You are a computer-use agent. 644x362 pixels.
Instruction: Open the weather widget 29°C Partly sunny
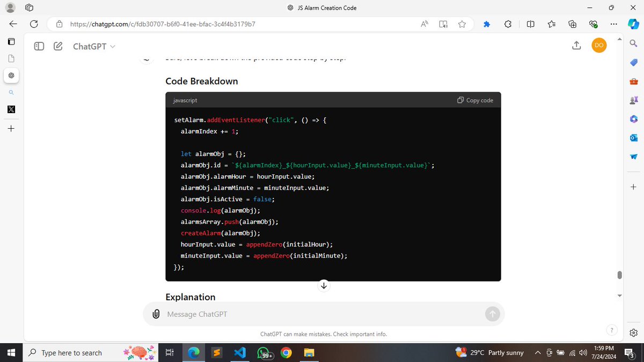(489, 352)
